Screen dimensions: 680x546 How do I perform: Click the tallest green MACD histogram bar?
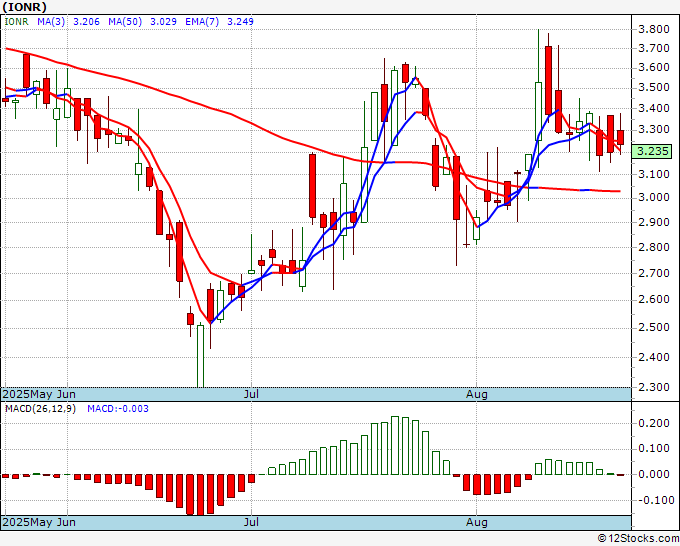click(395, 445)
